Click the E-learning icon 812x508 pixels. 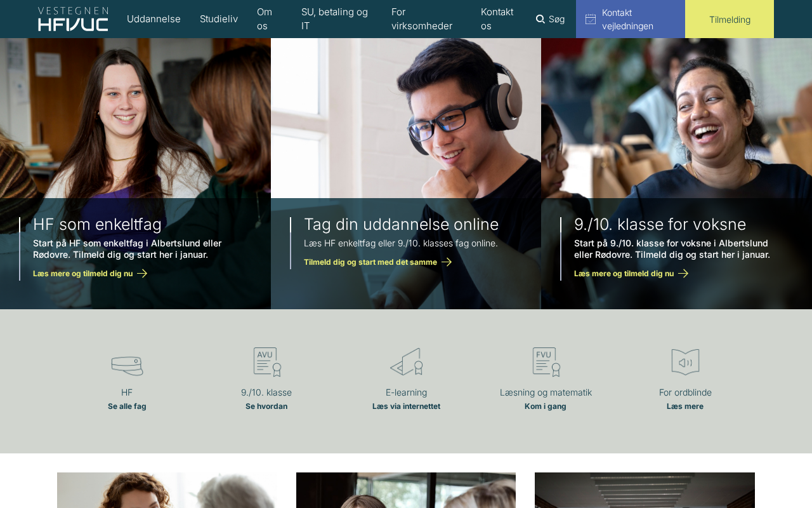pyautogui.click(x=407, y=362)
